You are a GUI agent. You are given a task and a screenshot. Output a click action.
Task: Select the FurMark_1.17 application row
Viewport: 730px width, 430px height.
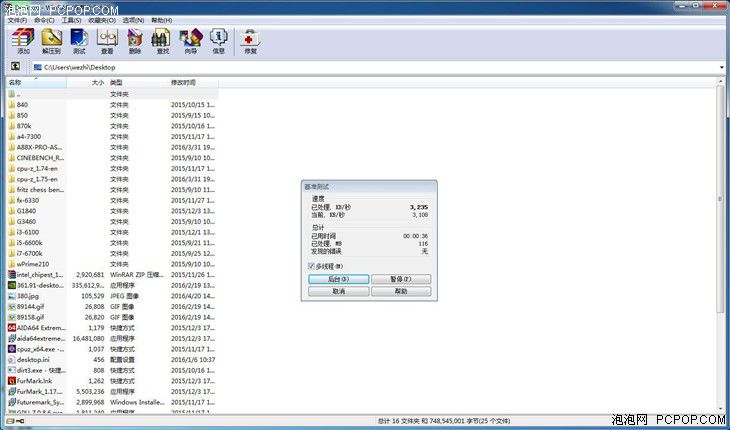pyautogui.click(x=112, y=391)
